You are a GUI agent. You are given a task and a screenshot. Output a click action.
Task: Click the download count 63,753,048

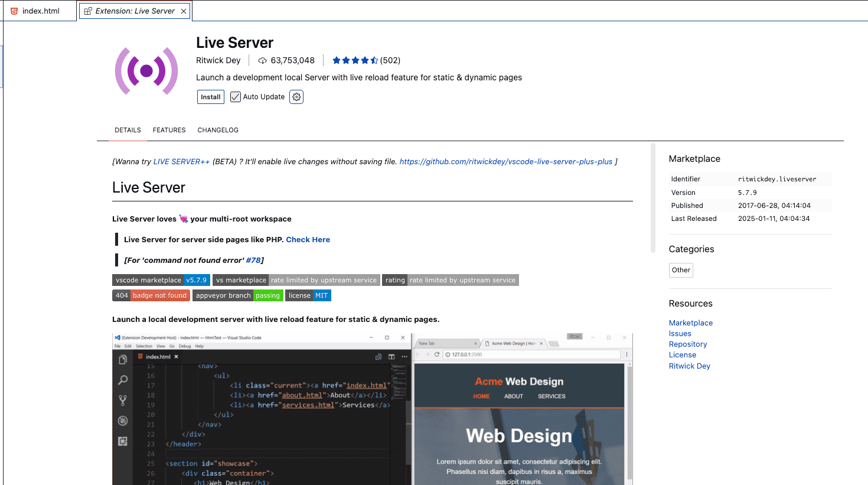point(292,60)
